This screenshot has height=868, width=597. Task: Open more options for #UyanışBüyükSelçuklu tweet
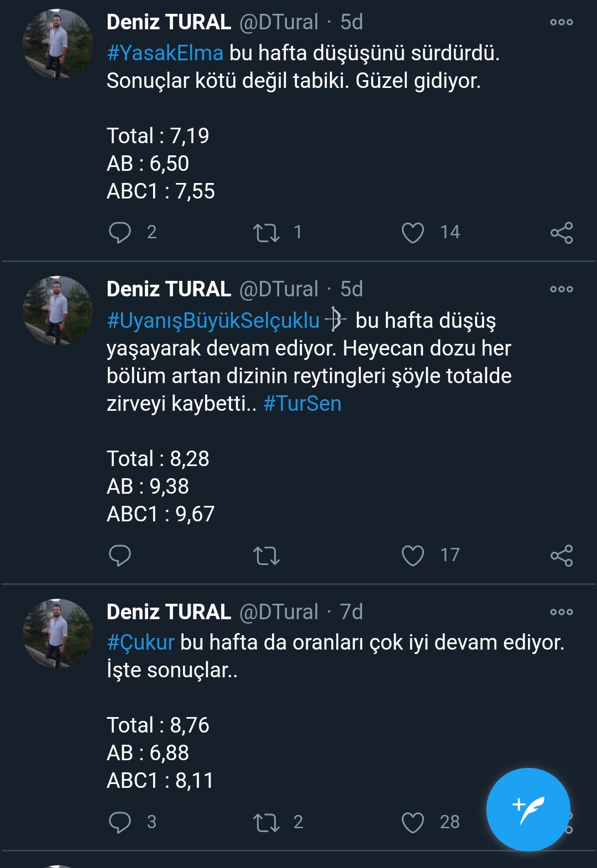click(561, 289)
